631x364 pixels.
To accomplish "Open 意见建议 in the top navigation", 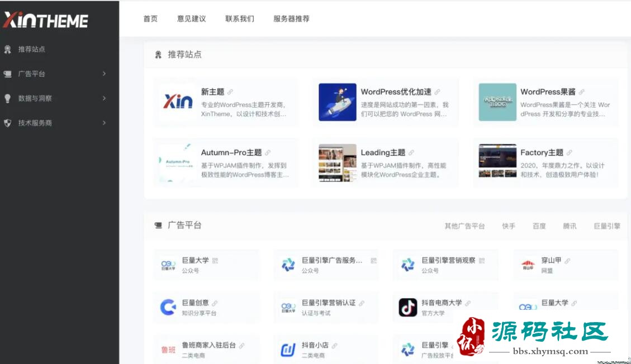I will click(192, 18).
